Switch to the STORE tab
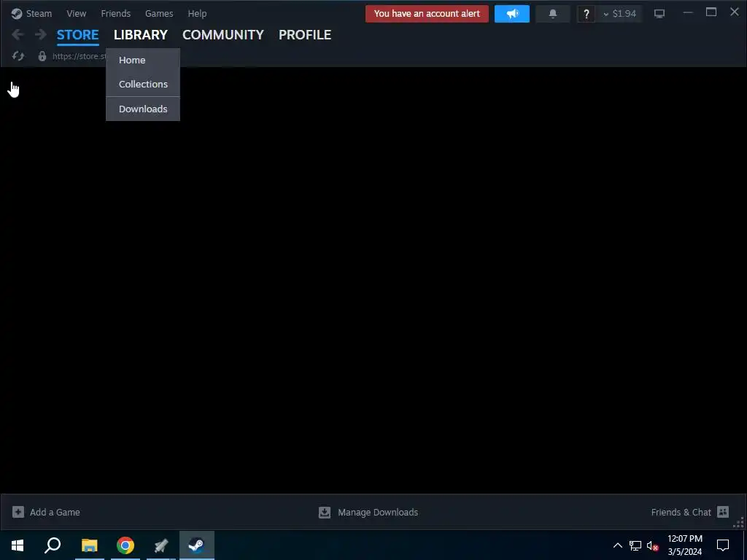Screen dimensions: 747x560 77,35
